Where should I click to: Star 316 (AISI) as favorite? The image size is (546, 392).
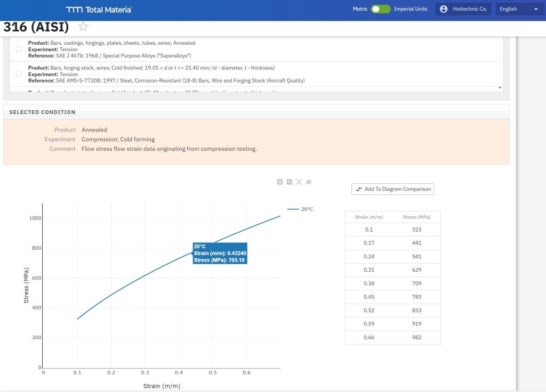83,27
